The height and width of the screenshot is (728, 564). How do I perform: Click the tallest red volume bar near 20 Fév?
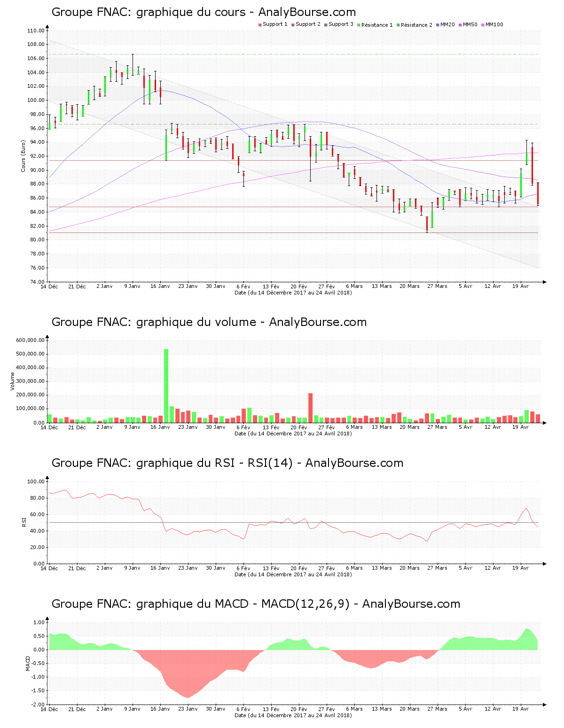click(x=310, y=408)
